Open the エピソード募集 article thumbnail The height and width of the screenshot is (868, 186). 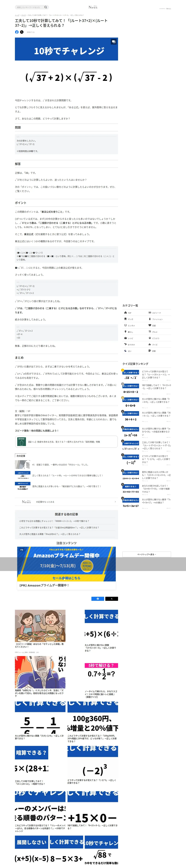click(40, 626)
